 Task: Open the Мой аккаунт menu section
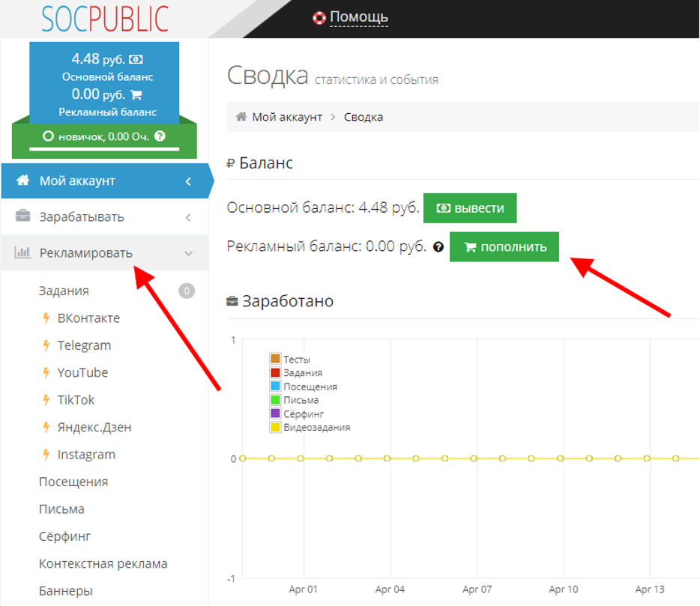click(106, 181)
